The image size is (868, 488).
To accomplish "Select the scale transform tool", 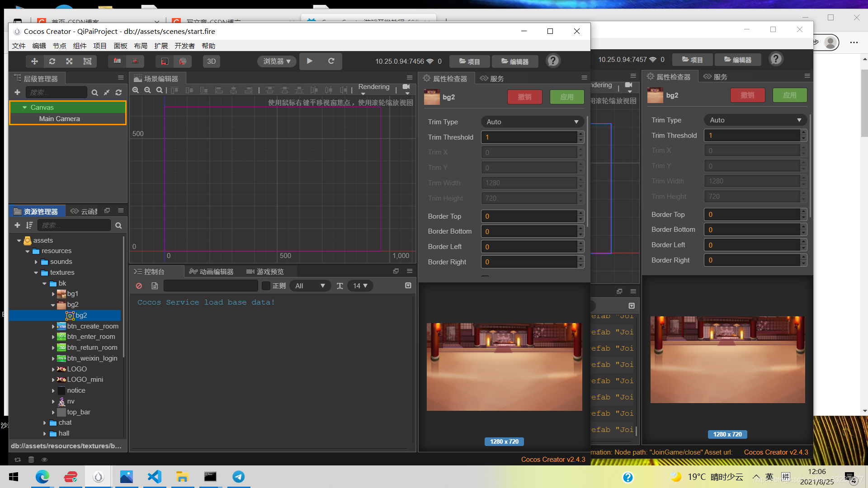I will pos(69,61).
